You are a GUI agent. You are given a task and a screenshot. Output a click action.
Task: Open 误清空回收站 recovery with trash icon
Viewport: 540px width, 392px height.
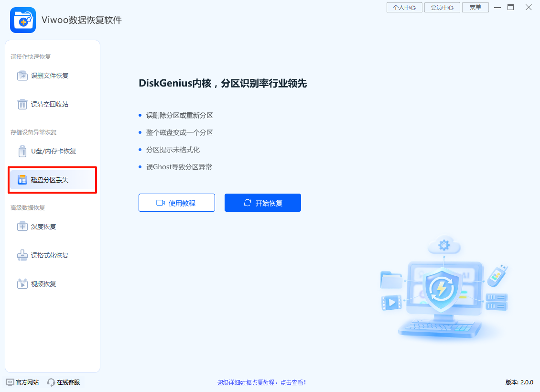click(x=22, y=104)
